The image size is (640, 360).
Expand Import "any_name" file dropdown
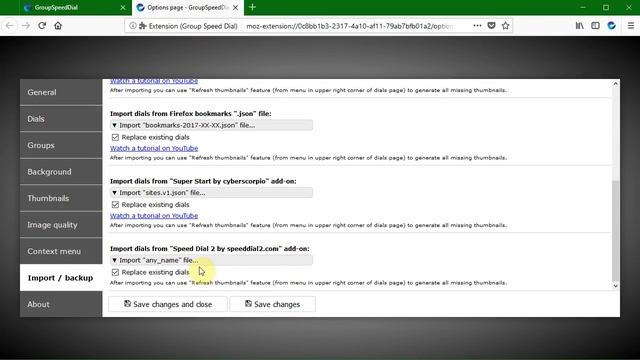(x=211, y=260)
